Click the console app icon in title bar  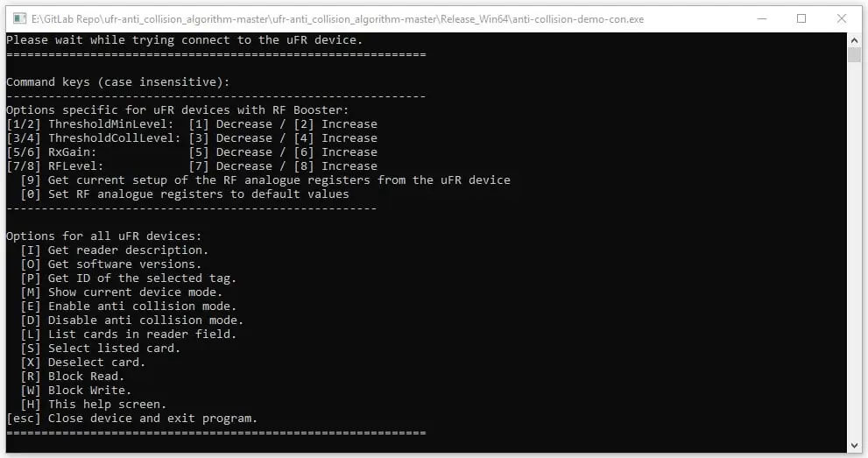coord(19,18)
